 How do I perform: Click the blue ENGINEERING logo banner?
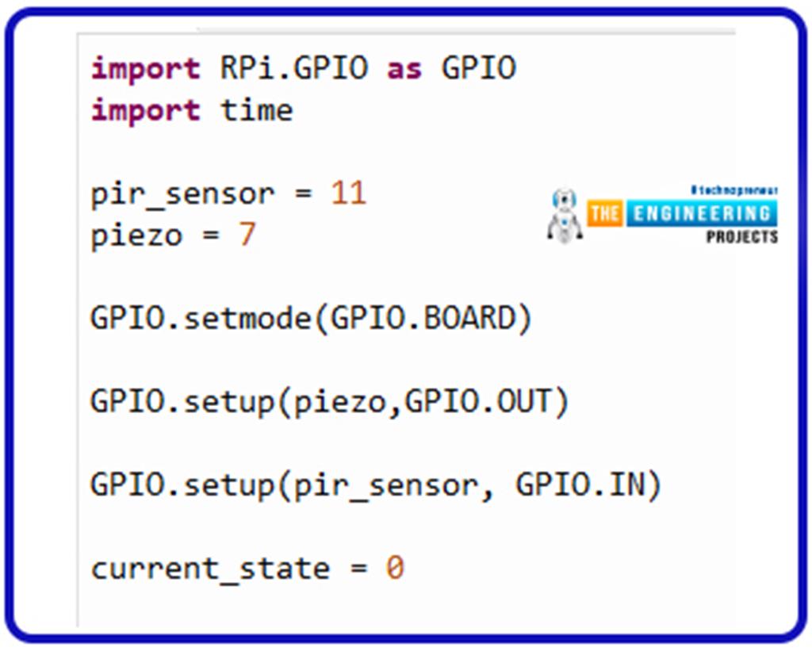701,213
